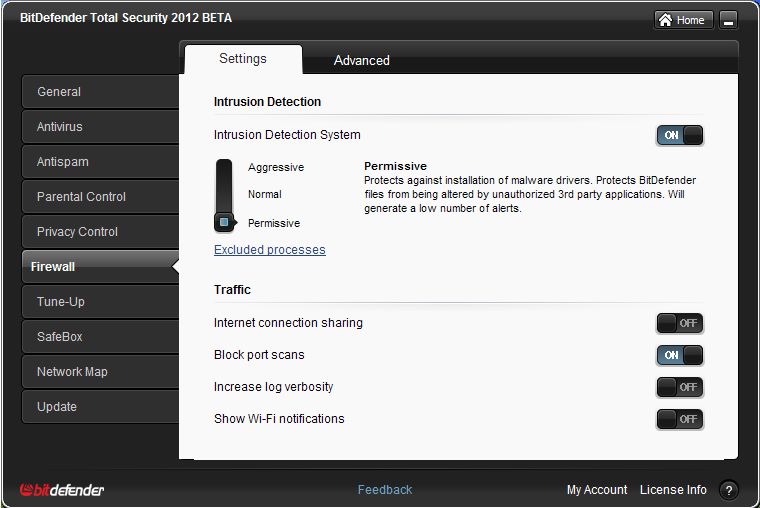This screenshot has height=508, width=760.
Task: Disable Block port scans toggle
Action: (x=680, y=355)
